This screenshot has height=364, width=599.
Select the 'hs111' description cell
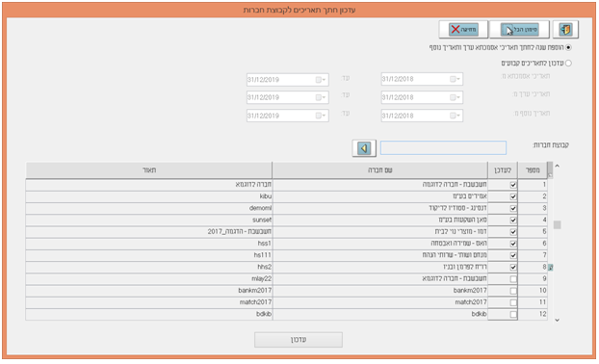149,255
